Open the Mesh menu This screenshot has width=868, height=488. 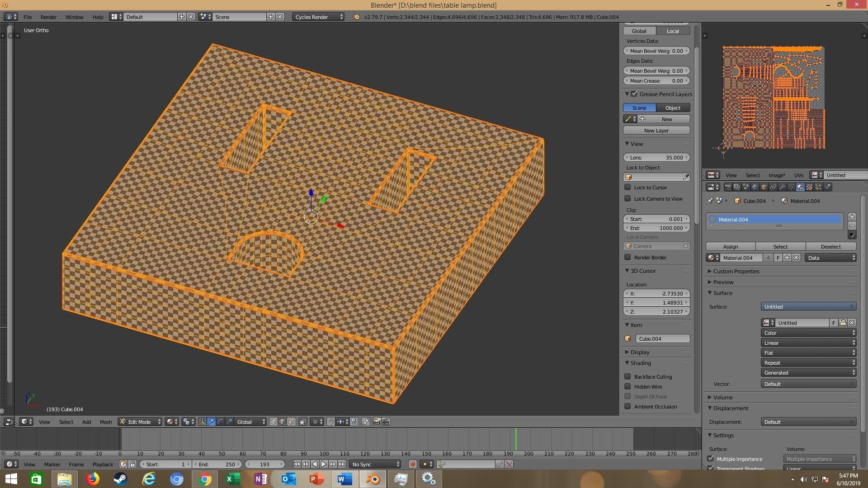pyautogui.click(x=105, y=422)
